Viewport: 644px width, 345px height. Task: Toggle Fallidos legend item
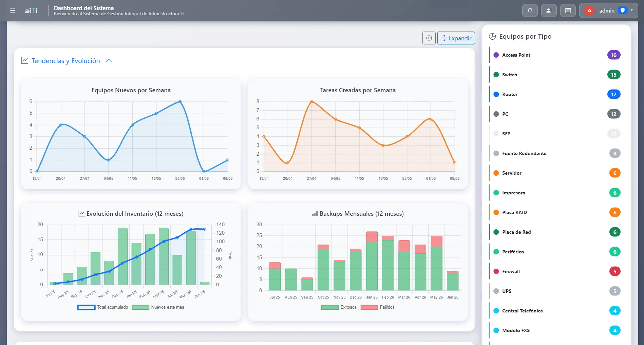click(378, 307)
